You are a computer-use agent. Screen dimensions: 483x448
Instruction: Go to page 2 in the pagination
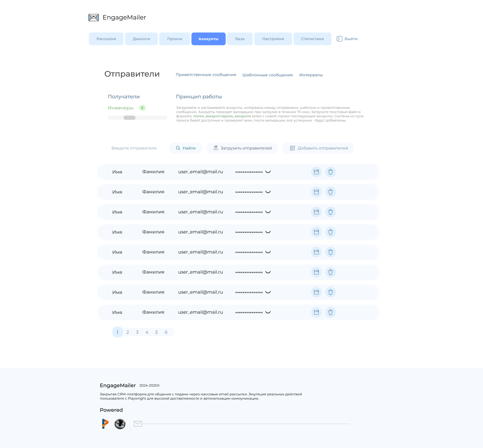click(x=128, y=332)
